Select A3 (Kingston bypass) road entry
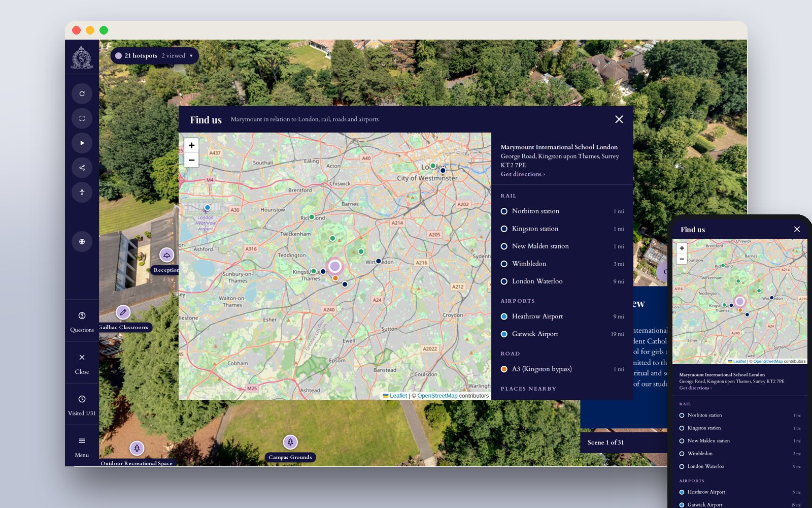The width and height of the screenshot is (812, 508). tap(562, 369)
